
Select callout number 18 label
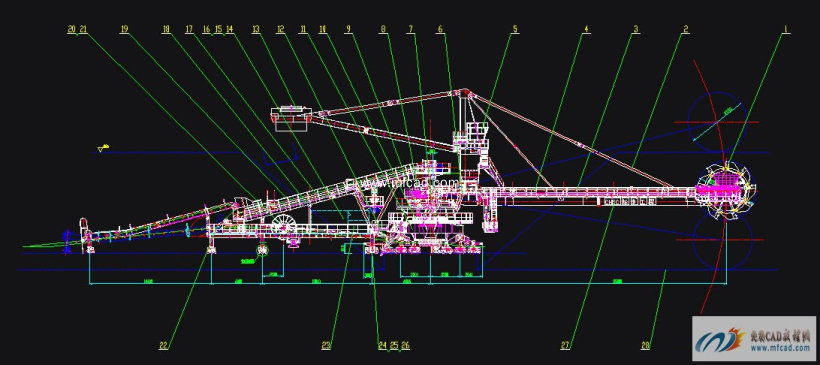point(166,30)
